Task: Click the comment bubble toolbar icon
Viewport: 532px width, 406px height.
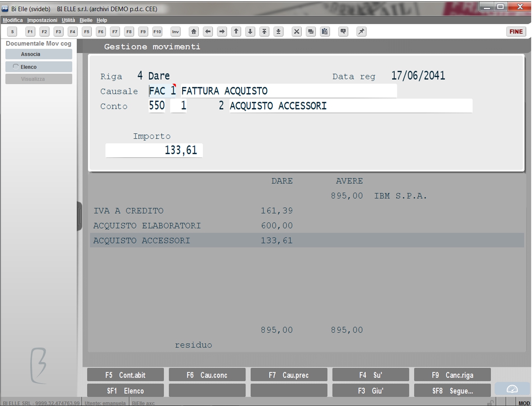Action: (343, 32)
